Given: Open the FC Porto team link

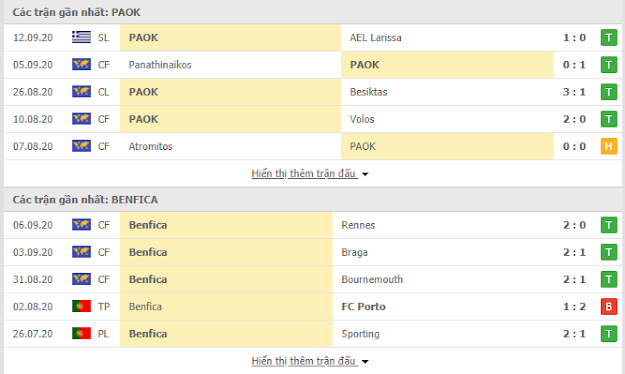Looking at the screenshot, I should click(x=364, y=307).
